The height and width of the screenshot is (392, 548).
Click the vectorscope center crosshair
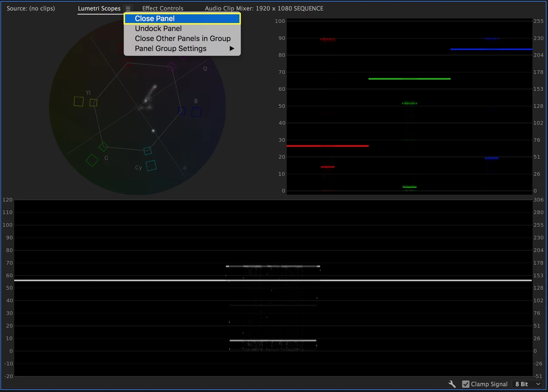138,107
